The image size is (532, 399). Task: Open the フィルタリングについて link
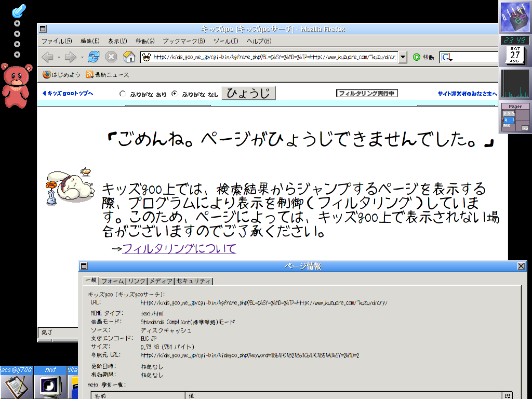coord(179,248)
